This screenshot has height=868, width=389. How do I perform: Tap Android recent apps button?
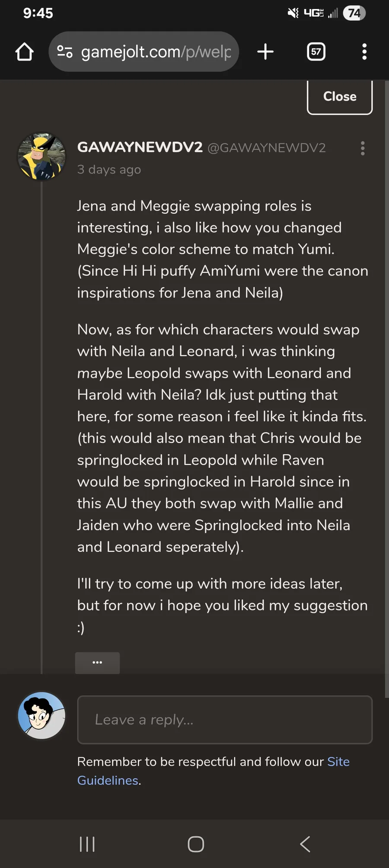tap(87, 844)
